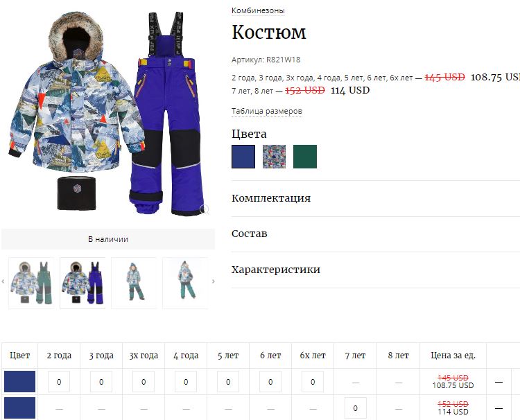Open thumbnail with green pants set
The height and width of the screenshot is (420, 520).
pos(31,283)
